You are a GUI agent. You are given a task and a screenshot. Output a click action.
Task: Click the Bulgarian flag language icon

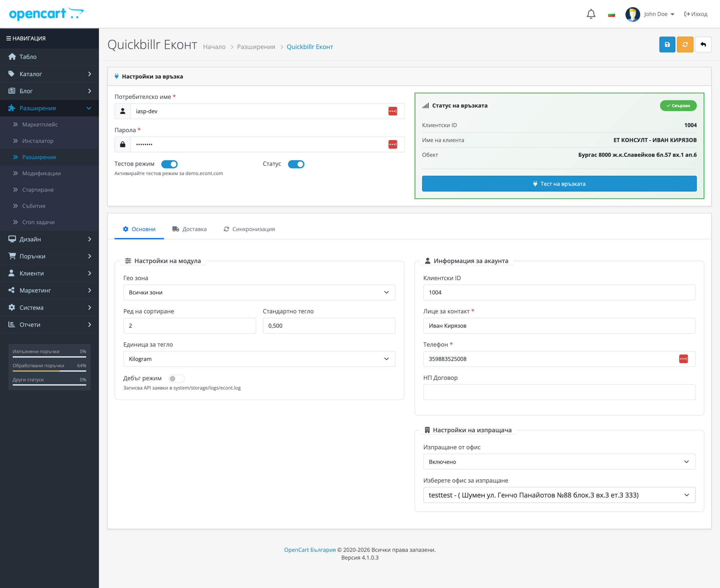pyautogui.click(x=611, y=14)
